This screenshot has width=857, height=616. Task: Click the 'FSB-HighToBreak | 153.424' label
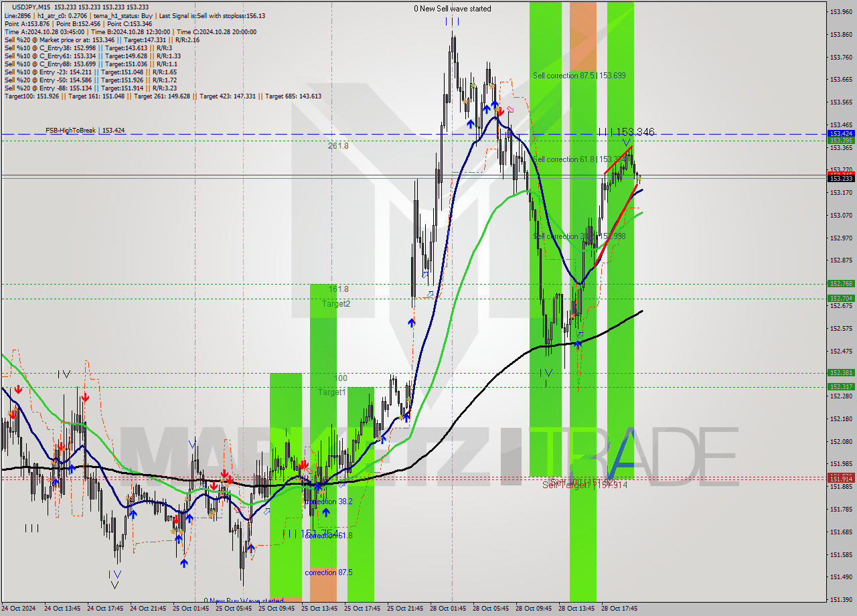(85, 130)
